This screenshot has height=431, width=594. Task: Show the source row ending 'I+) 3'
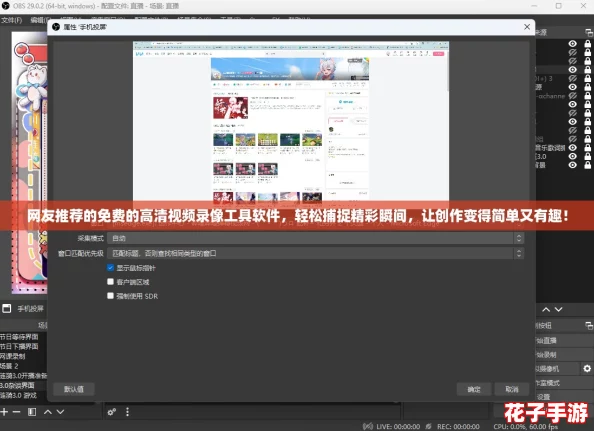572,78
